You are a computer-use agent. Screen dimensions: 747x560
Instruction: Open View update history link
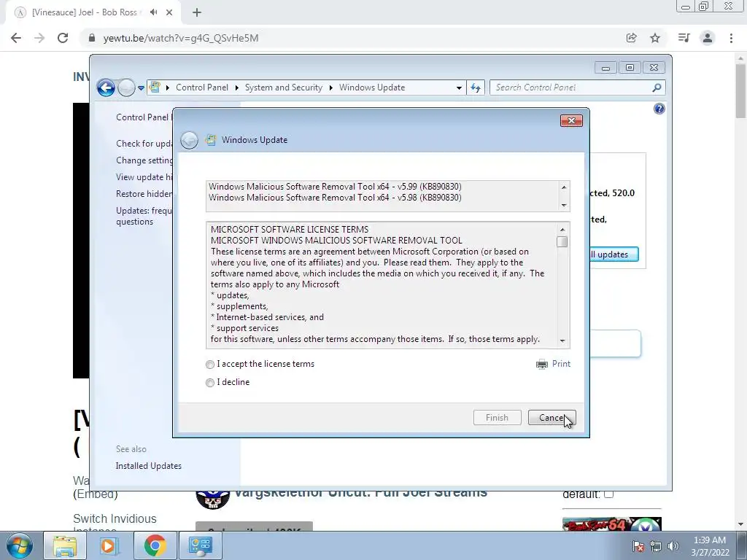[144, 177]
